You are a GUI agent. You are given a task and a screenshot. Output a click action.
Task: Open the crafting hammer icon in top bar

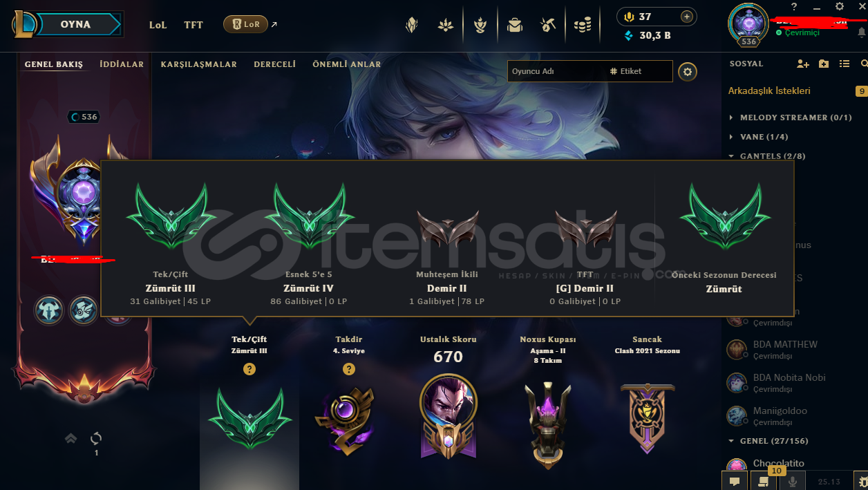click(x=549, y=26)
